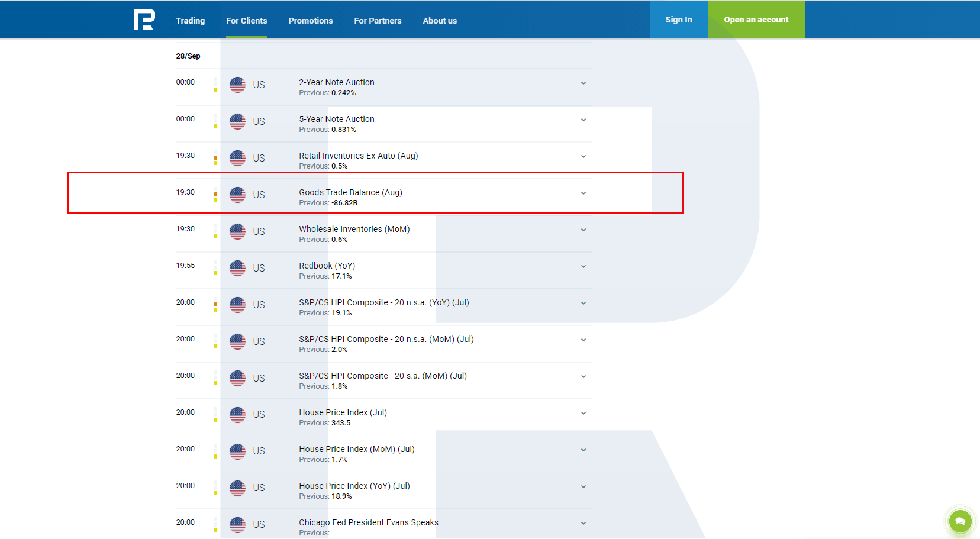Open the live chat bubble icon
The width and height of the screenshot is (980, 539).
coord(960,521)
